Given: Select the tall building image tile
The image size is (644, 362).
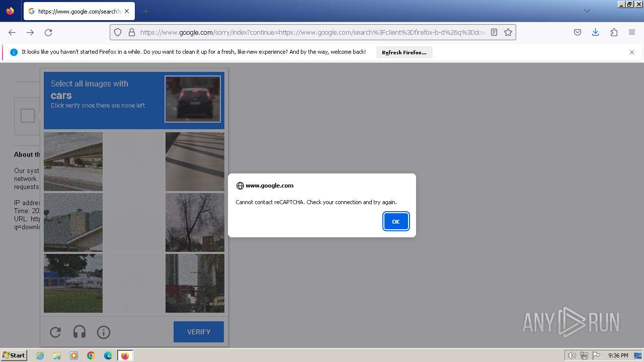Looking at the screenshot, I should click(x=195, y=283).
